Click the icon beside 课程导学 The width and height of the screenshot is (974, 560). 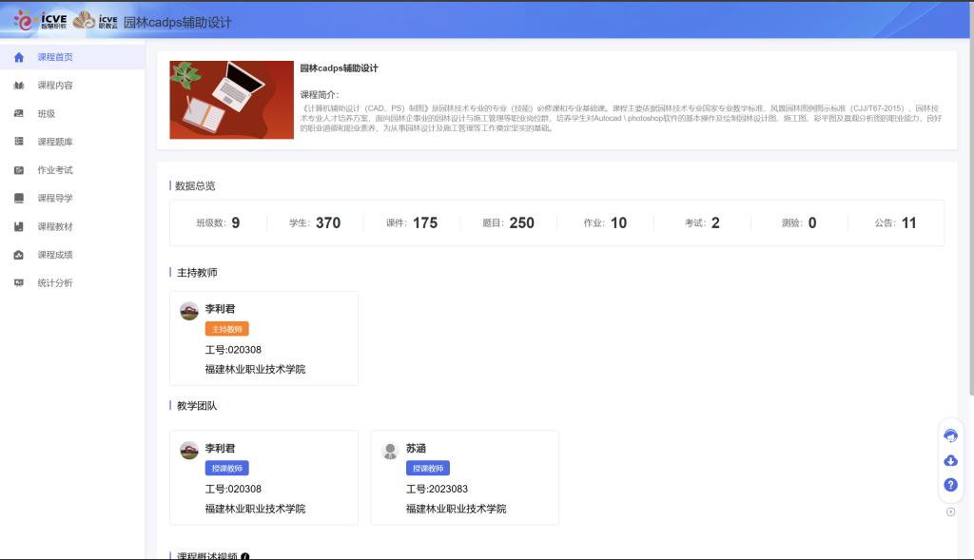19,198
